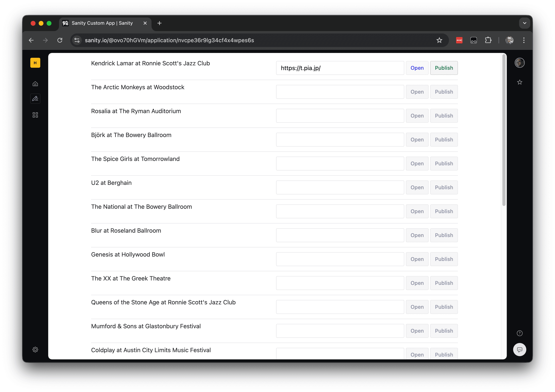Reload the page with refresh button
Image resolution: width=555 pixels, height=392 pixels.
[x=60, y=40]
